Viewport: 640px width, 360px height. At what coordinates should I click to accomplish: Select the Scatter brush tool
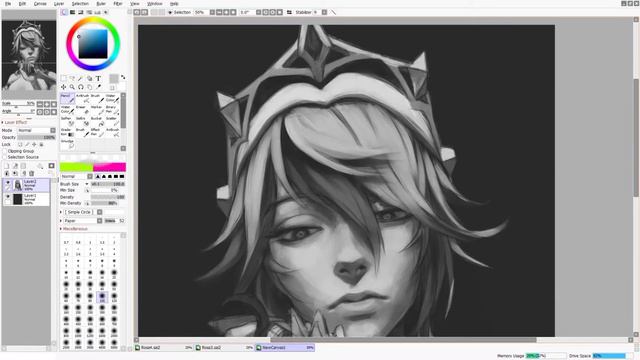pos(112,121)
